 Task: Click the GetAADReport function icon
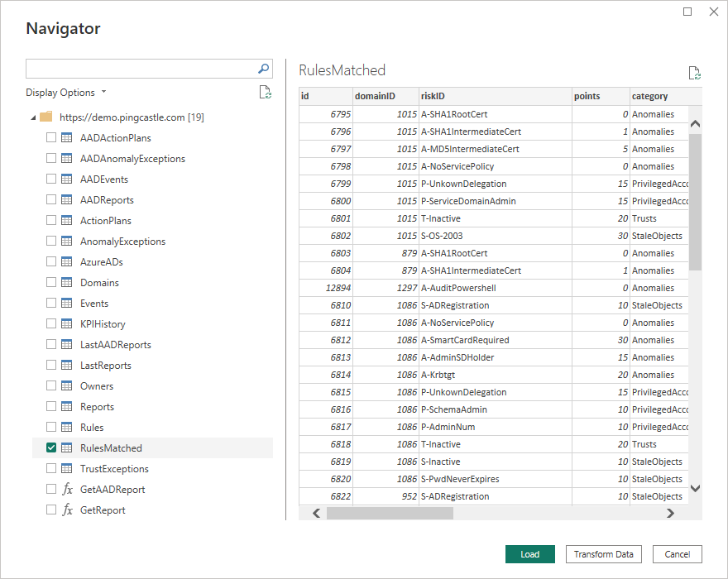pos(67,489)
